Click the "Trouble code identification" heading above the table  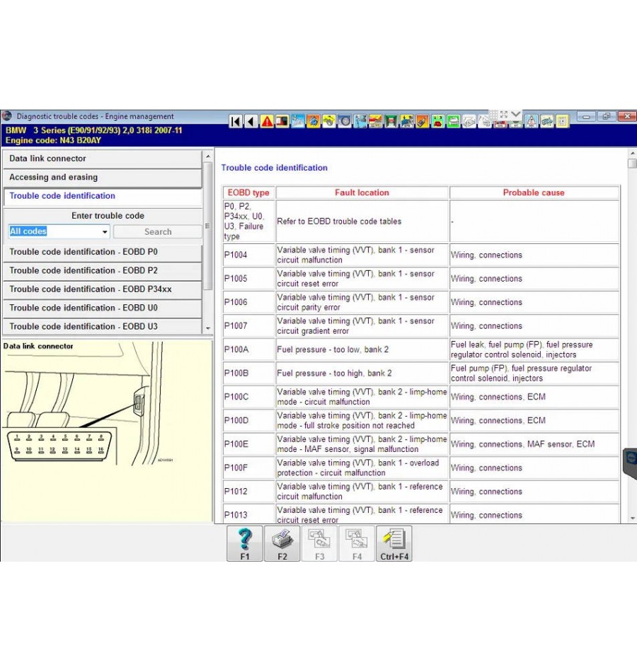274,168
